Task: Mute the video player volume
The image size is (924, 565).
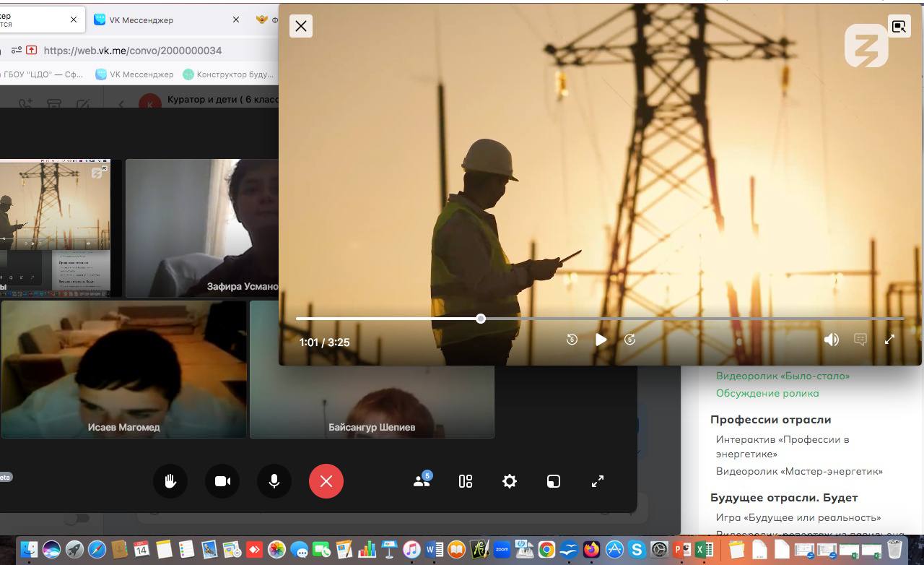Action: pyautogui.click(x=832, y=340)
